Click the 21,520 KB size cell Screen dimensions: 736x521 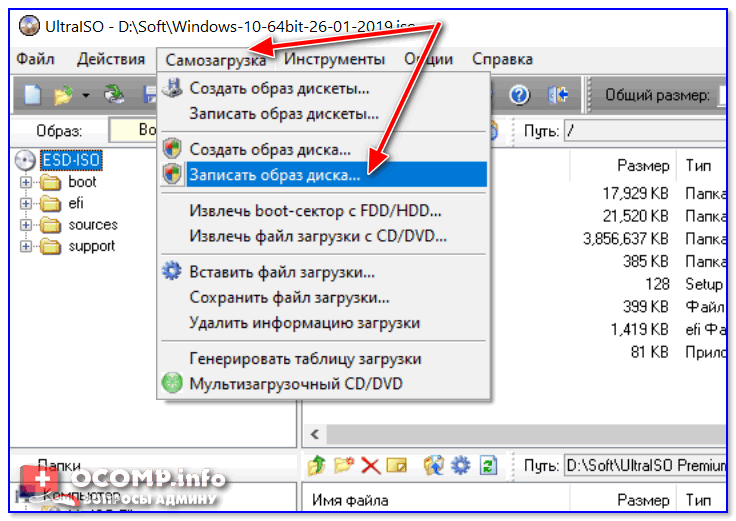coord(636,216)
